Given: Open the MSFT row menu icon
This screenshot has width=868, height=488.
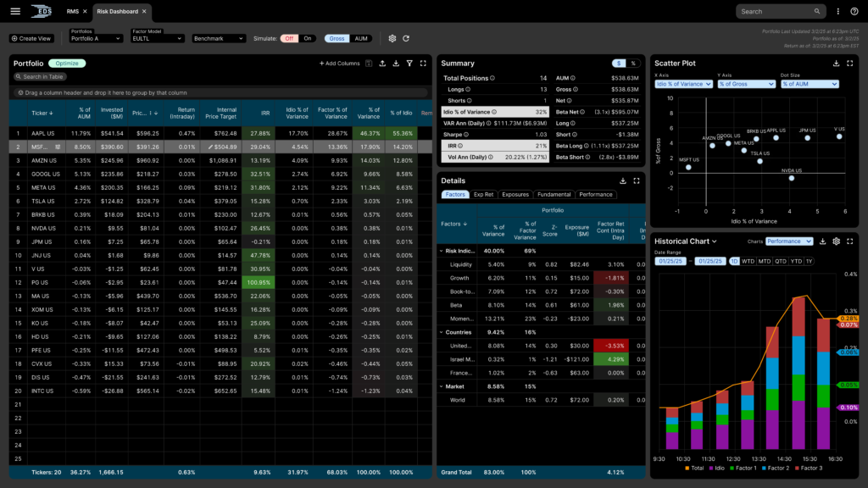Looking at the screenshot, I should click(x=58, y=147).
